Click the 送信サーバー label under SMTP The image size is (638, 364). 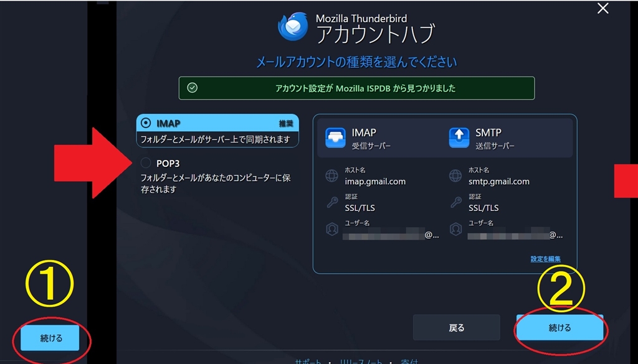tap(495, 146)
